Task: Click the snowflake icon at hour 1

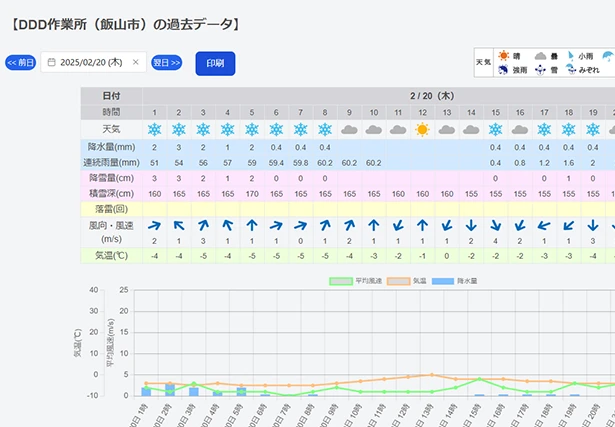Action: [x=154, y=130]
